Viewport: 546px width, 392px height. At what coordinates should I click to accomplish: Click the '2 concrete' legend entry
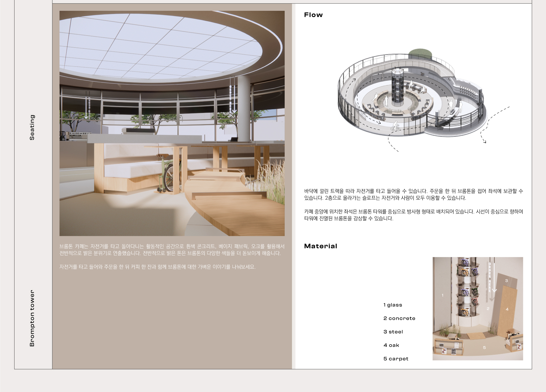tap(399, 318)
